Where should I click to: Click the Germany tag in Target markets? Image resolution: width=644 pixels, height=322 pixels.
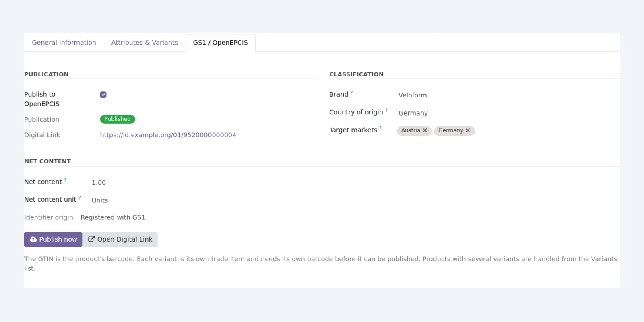pyautogui.click(x=450, y=130)
